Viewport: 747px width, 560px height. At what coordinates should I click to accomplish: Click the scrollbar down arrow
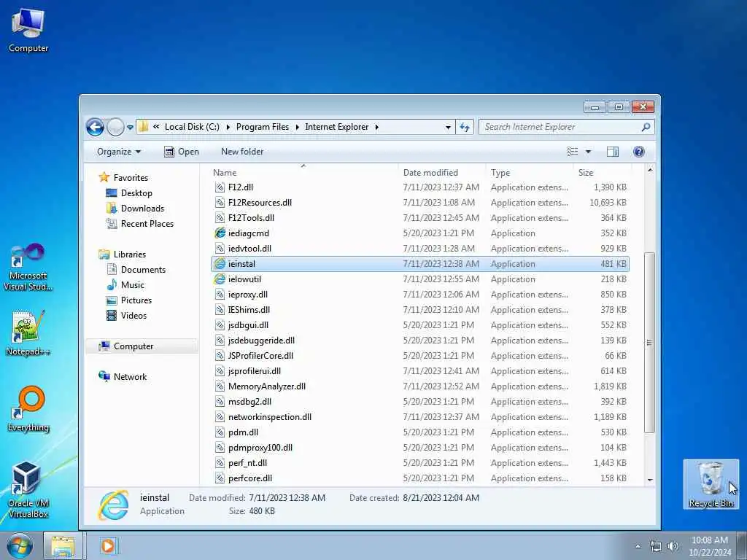pyautogui.click(x=650, y=480)
